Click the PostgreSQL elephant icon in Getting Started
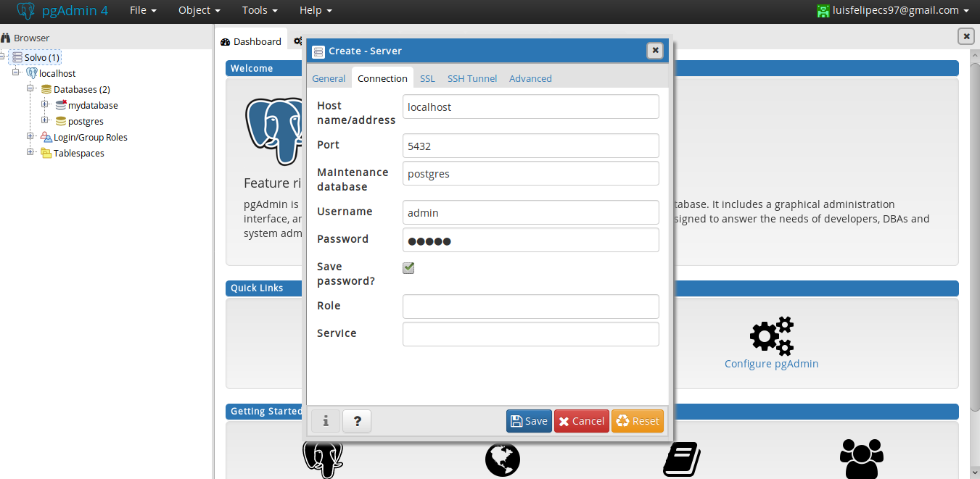The height and width of the screenshot is (479, 980). point(323,459)
